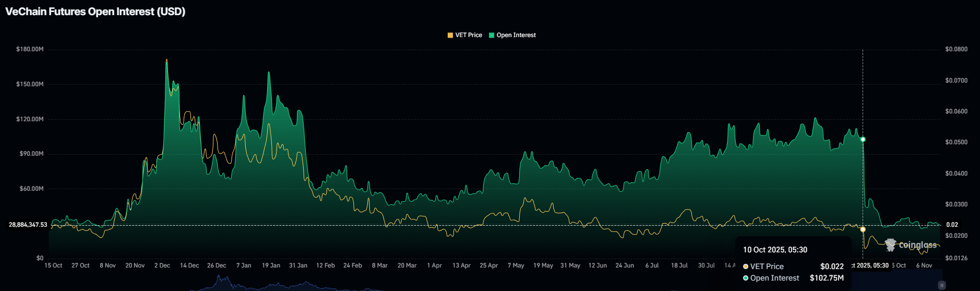
Task: Click the $102.75M Open Interest tooltip value
Action: (827, 278)
